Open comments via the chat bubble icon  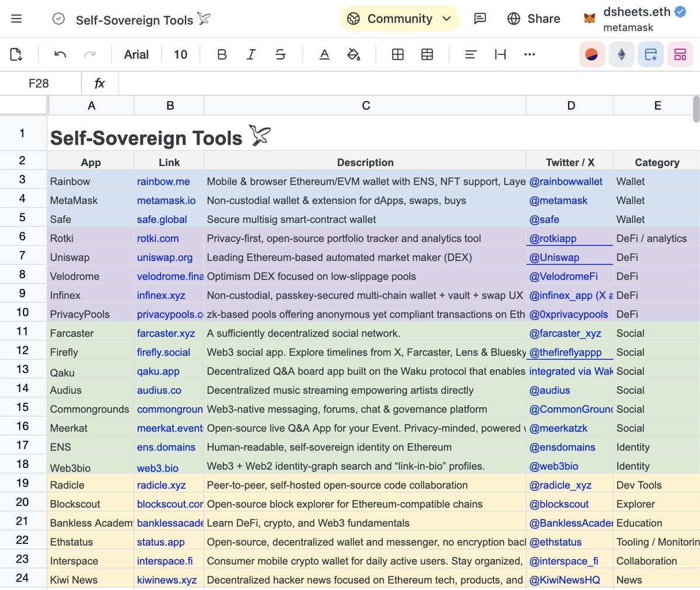480,19
